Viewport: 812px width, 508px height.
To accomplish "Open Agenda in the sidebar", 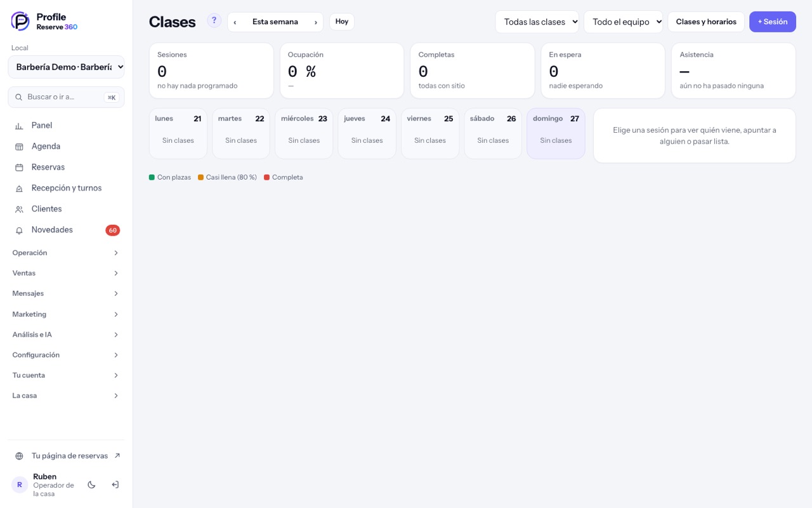I will (66, 147).
